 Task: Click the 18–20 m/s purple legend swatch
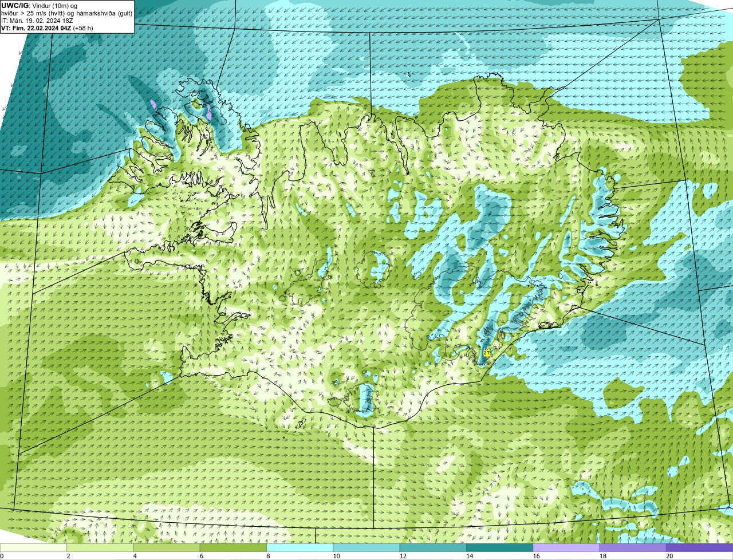coord(633,548)
